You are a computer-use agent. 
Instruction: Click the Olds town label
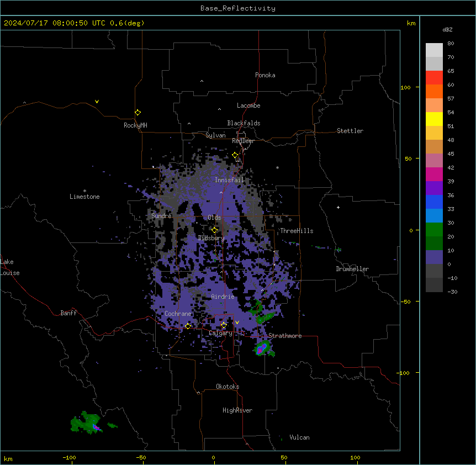click(214, 218)
